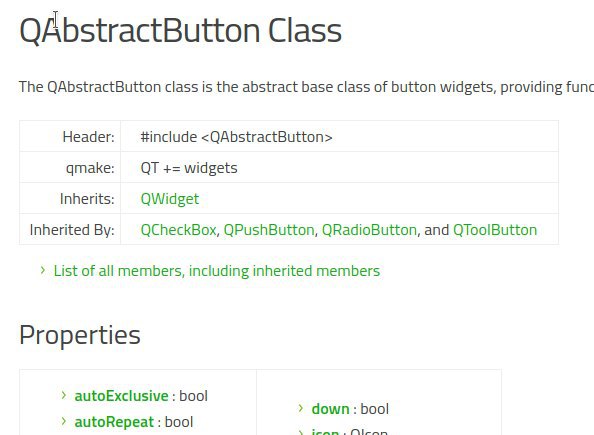Open the QCheckBox class link
Viewport: 594px width, 435px height.
click(x=178, y=230)
